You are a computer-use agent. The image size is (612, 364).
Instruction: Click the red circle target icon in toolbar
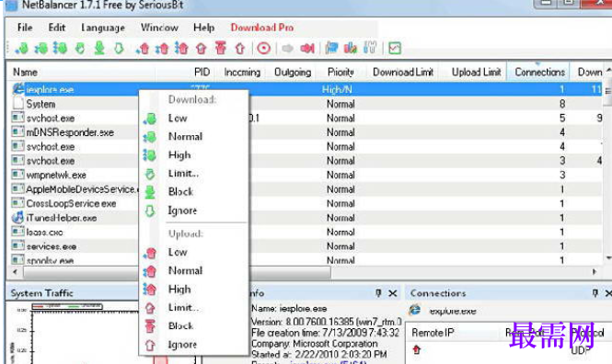(x=264, y=49)
